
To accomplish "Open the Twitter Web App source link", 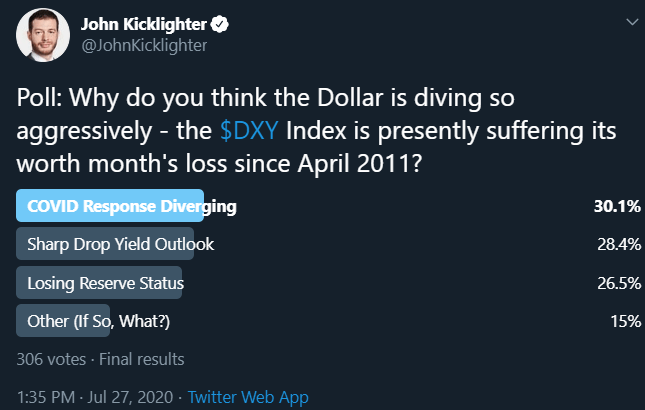I will [248, 397].
